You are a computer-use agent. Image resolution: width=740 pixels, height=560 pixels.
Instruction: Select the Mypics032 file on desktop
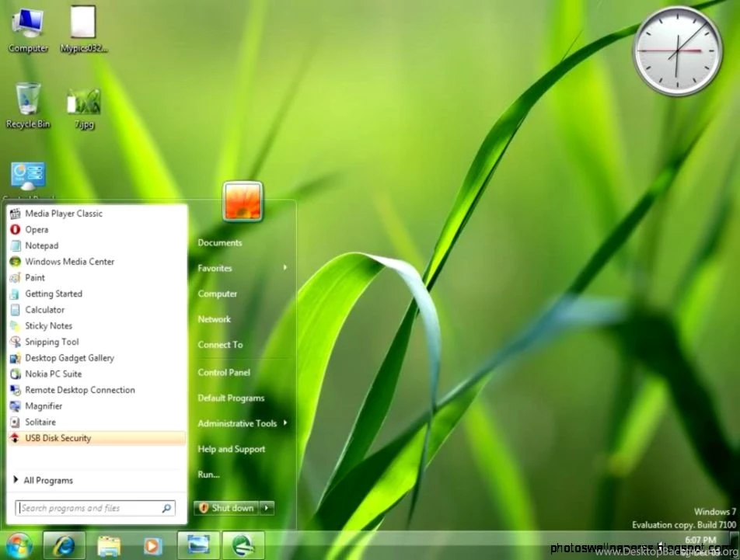click(x=83, y=30)
